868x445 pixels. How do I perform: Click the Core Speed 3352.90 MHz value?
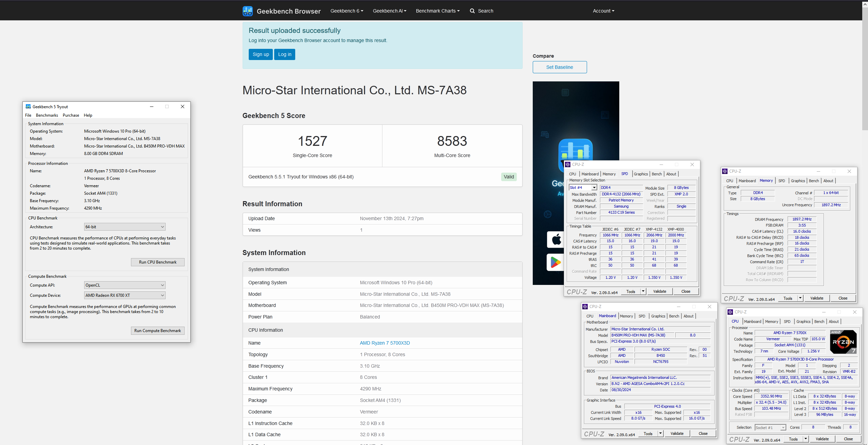pyautogui.click(x=771, y=396)
